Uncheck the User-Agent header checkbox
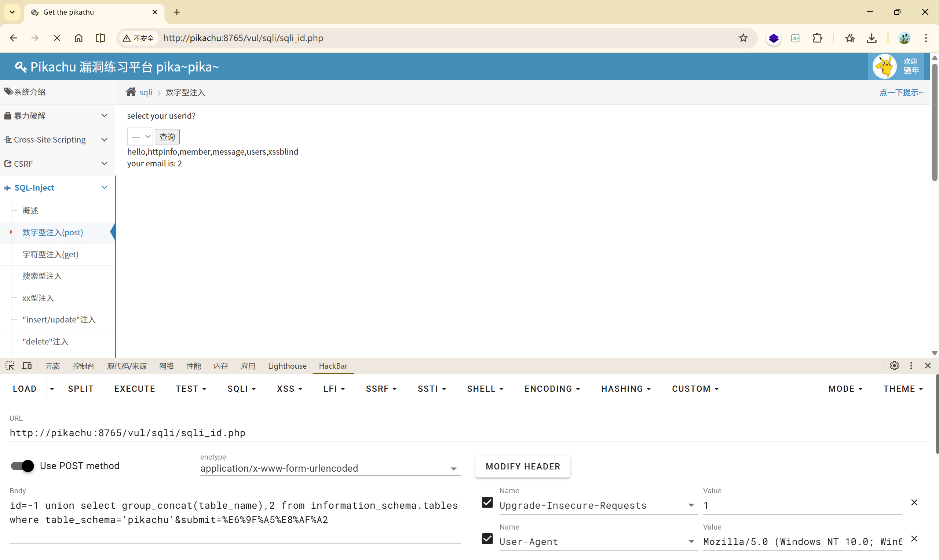The image size is (939, 560). point(487,538)
